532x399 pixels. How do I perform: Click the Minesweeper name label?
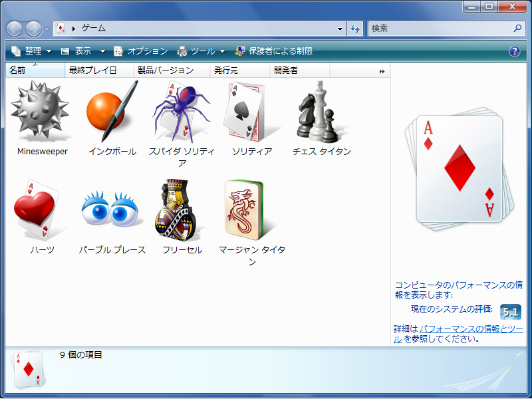[43, 152]
